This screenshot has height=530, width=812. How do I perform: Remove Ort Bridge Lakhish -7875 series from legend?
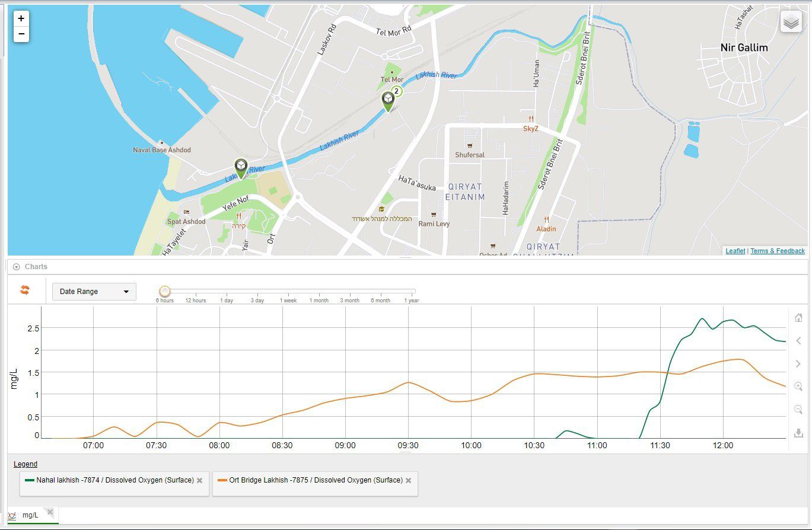click(409, 480)
